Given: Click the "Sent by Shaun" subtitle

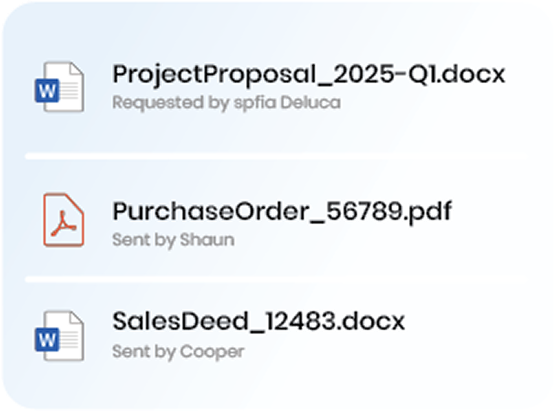Looking at the screenshot, I should [x=173, y=240].
